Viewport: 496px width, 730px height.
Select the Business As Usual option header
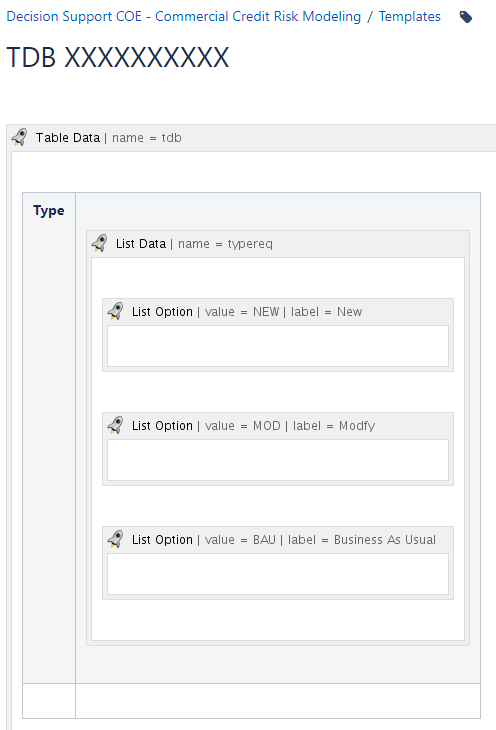278,540
